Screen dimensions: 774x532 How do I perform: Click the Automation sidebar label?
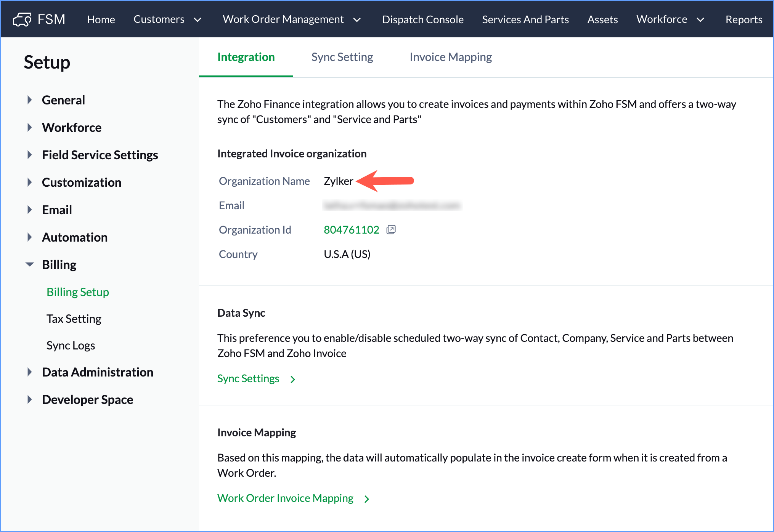click(75, 237)
